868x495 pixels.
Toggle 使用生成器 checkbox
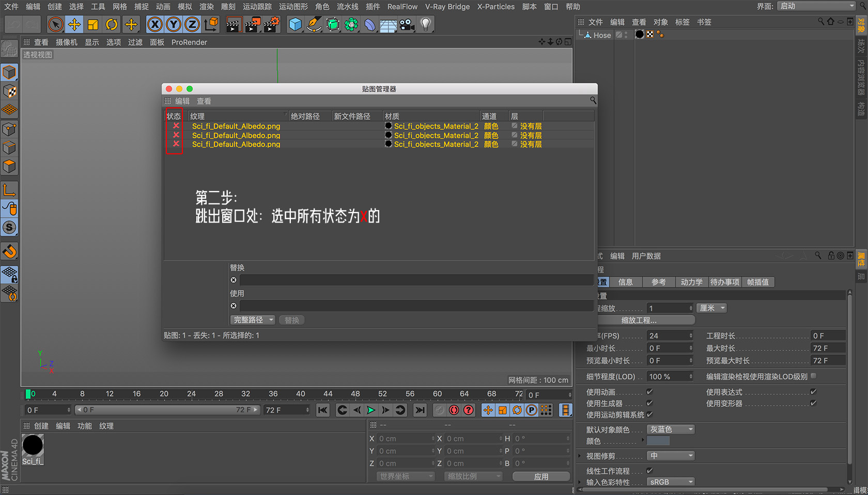[x=649, y=403]
